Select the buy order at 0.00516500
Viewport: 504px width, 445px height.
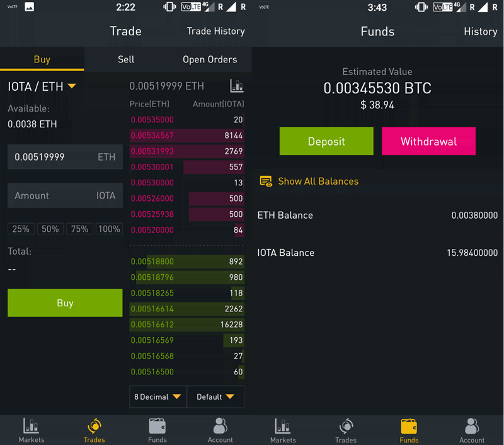[186, 372]
